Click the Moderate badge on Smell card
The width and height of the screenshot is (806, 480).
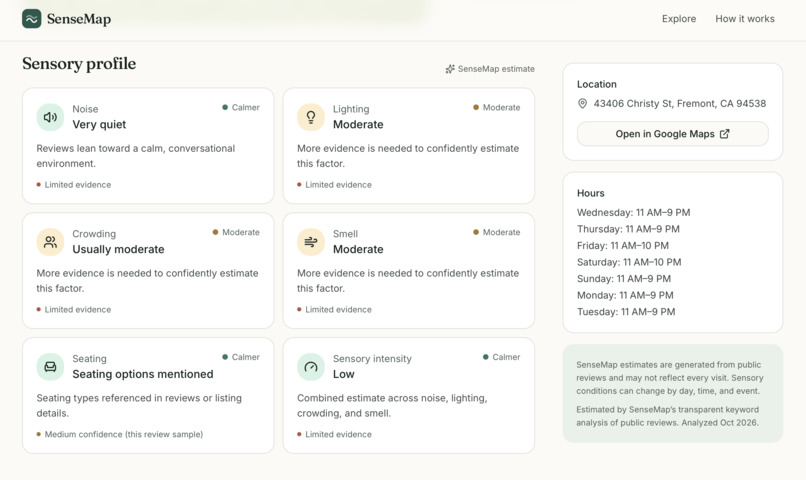coord(497,232)
